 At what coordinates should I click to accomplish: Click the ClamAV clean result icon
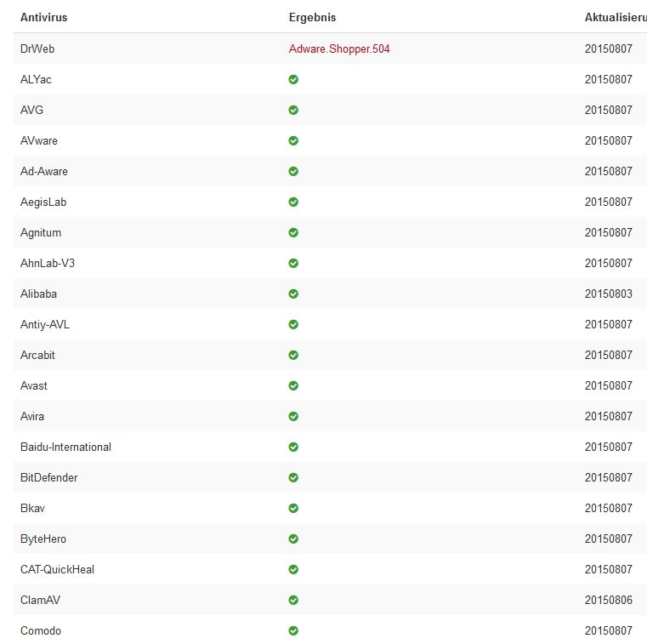coord(293,600)
